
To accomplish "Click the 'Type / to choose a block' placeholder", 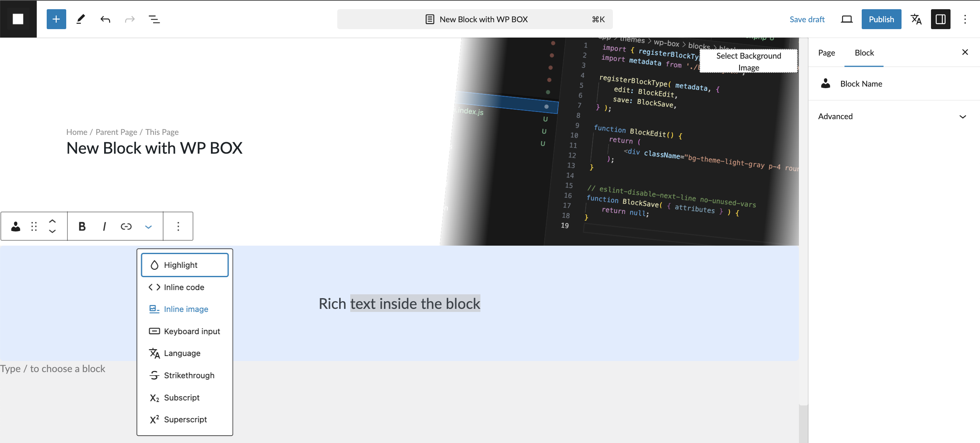I will [53, 369].
